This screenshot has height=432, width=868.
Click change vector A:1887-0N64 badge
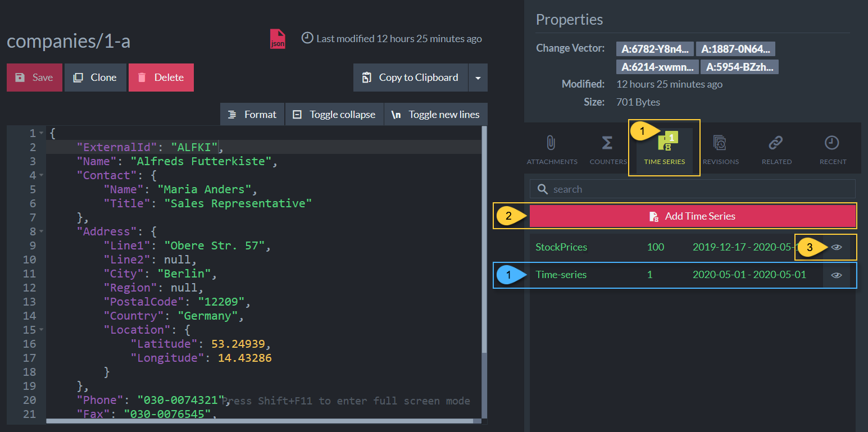(736, 49)
